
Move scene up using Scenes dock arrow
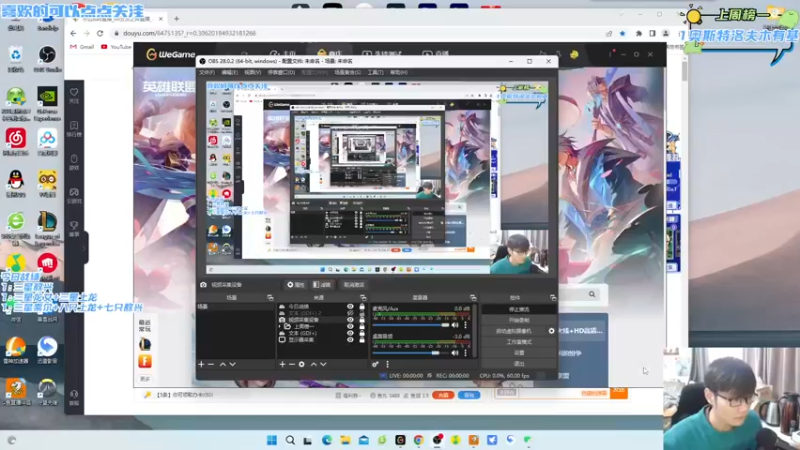click(x=222, y=364)
